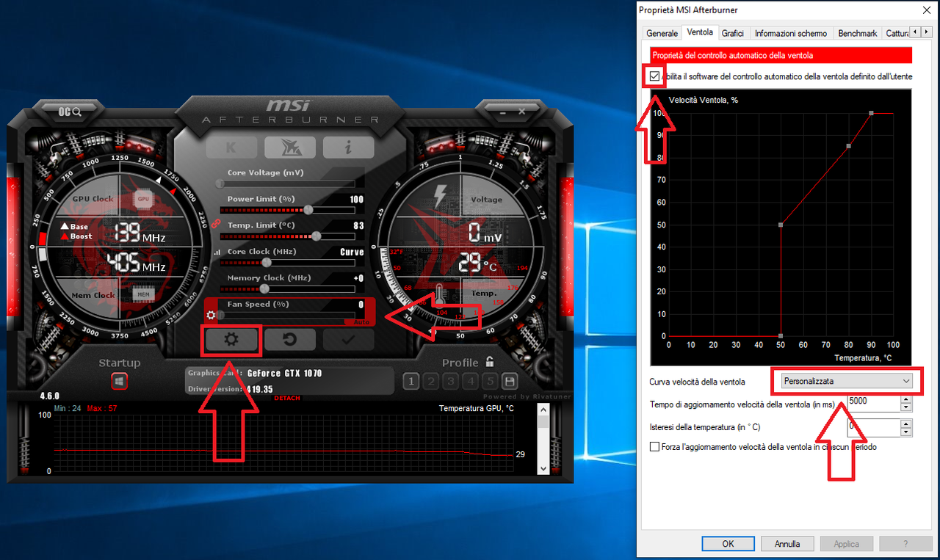Viewport: 940px width, 560px height.
Task: Switch to the Benchmark tab
Action: (x=858, y=33)
